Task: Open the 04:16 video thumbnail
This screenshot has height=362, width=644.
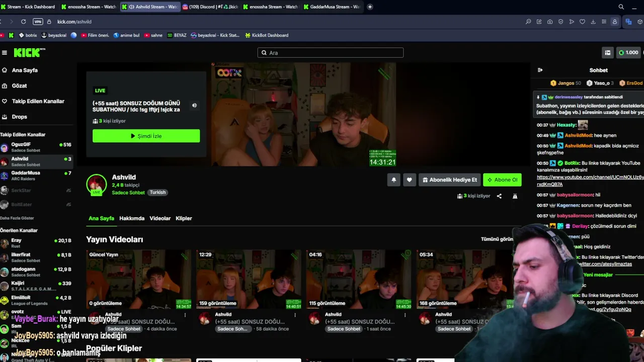Action: (359, 280)
